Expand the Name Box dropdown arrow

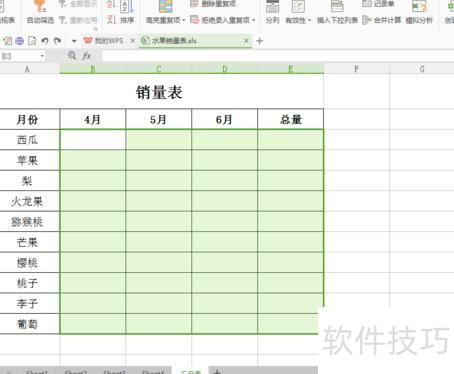(x=42, y=56)
